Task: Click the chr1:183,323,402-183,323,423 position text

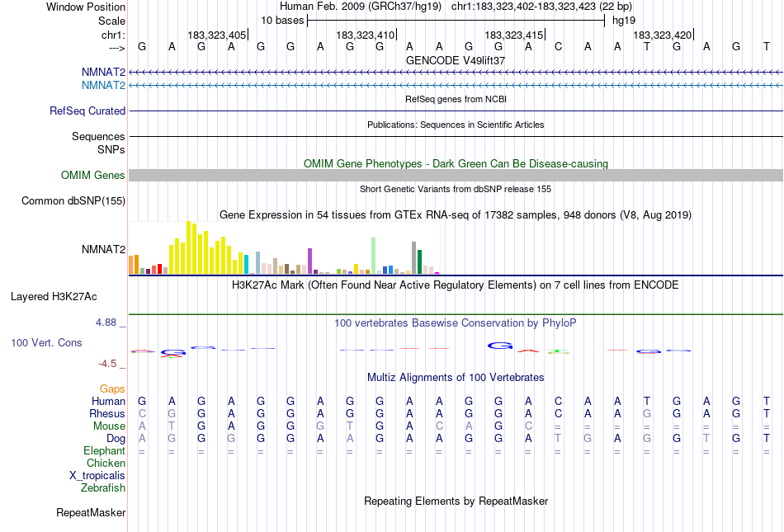Action: click(x=523, y=7)
